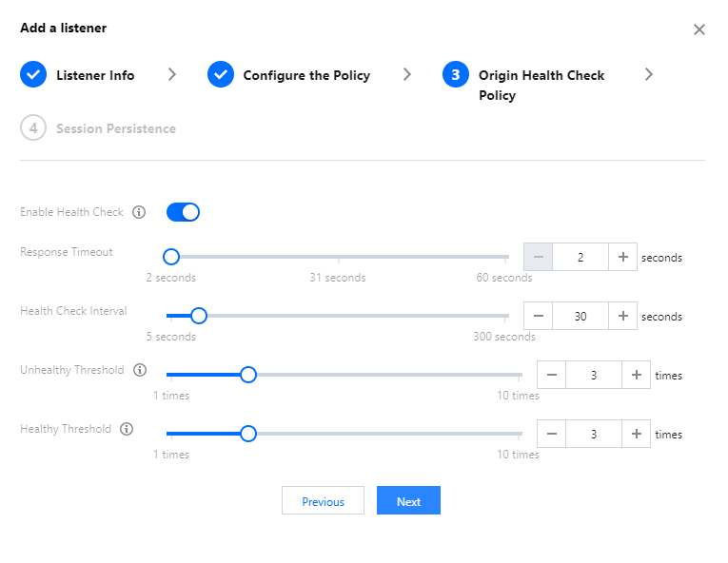Click the Health Check Interval slider handle

click(199, 316)
